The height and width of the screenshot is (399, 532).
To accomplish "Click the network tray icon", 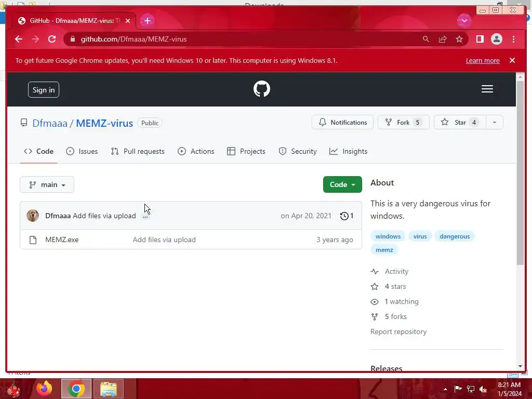I will [471, 389].
